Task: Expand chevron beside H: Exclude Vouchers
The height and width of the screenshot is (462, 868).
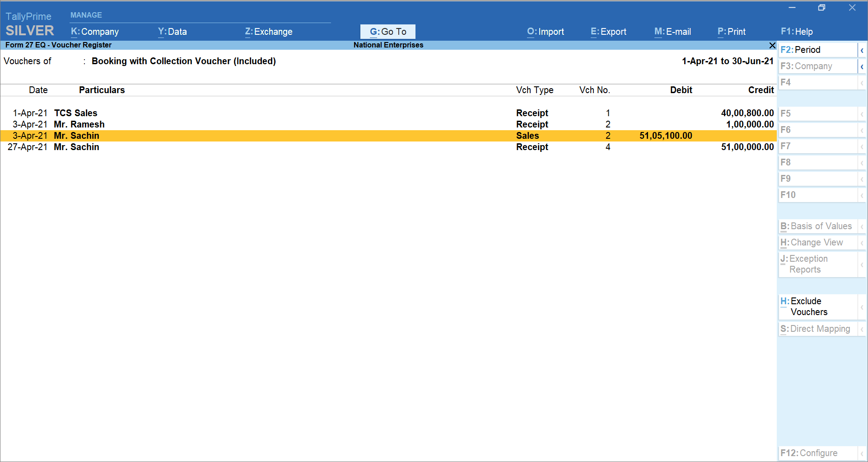Action: pyautogui.click(x=862, y=307)
